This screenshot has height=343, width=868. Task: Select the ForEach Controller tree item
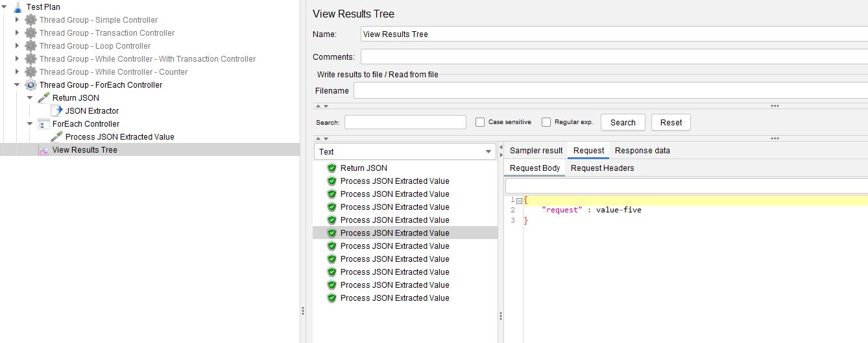pos(86,124)
